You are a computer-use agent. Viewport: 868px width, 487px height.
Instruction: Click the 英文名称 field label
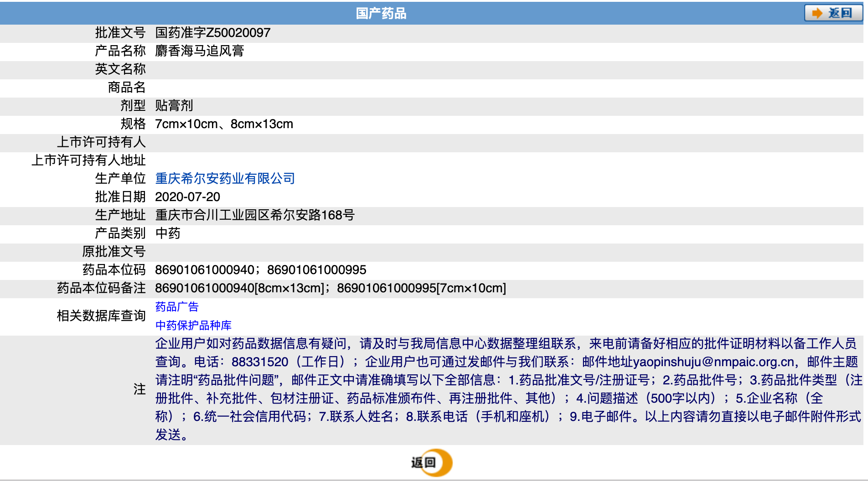[120, 69]
